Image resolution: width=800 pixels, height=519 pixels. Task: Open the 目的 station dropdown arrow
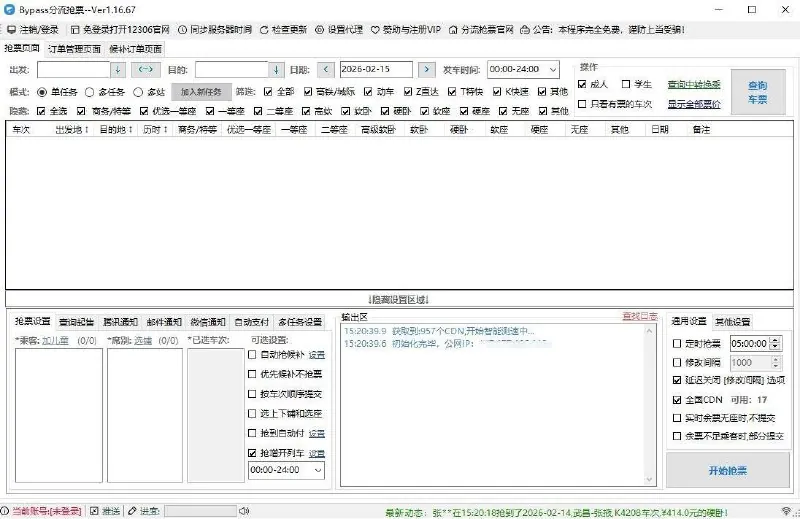276,69
